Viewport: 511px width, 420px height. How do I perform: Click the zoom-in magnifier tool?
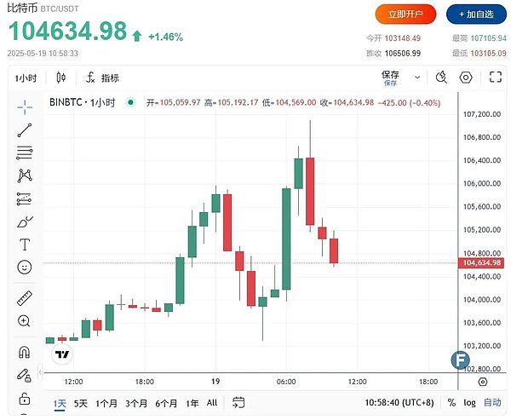[24, 321]
